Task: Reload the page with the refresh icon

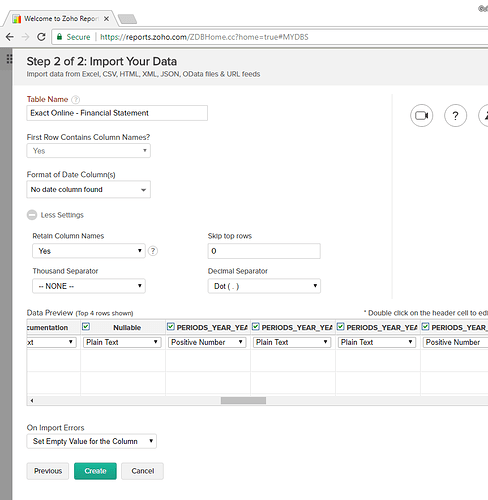Action: click(x=41, y=37)
